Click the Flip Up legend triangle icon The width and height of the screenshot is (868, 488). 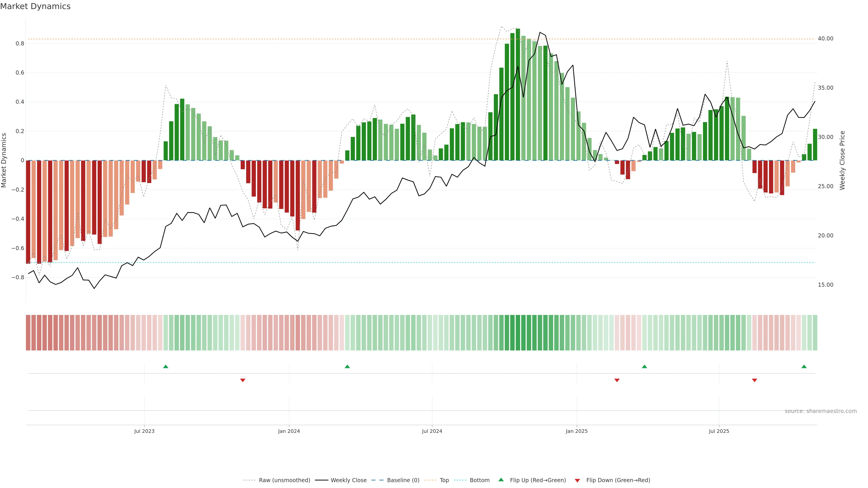point(501,480)
